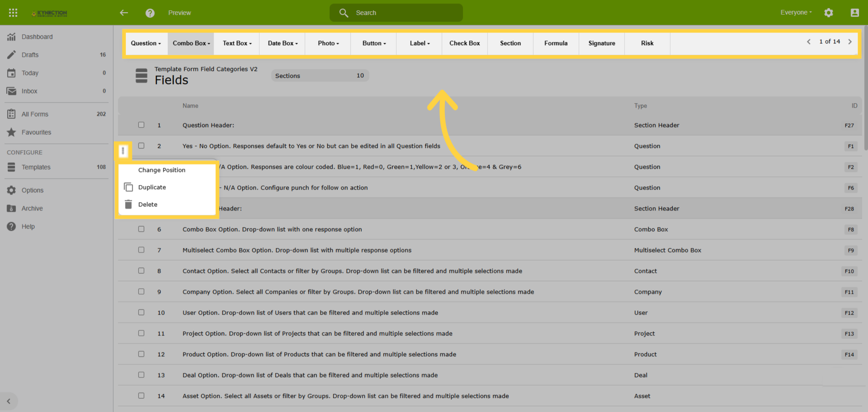Collapse the sidebar with bottom chevron
This screenshot has height=412, width=868.
[x=9, y=401]
